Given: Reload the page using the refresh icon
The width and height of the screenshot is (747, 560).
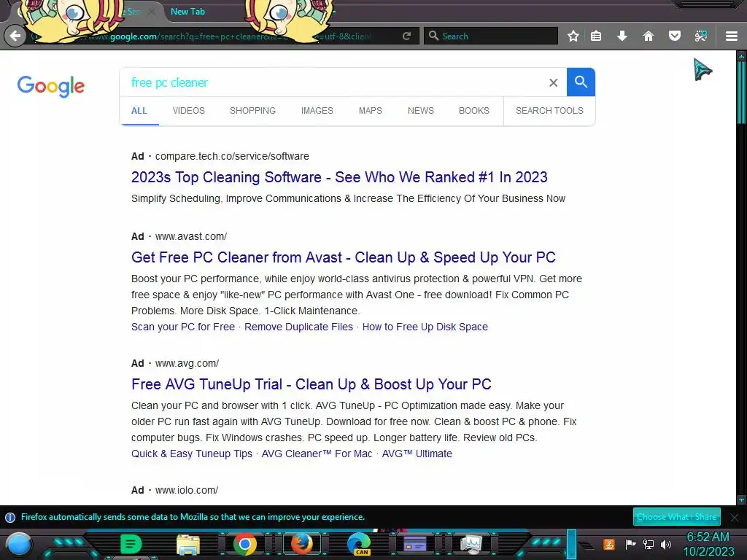Looking at the screenshot, I should 406,36.
